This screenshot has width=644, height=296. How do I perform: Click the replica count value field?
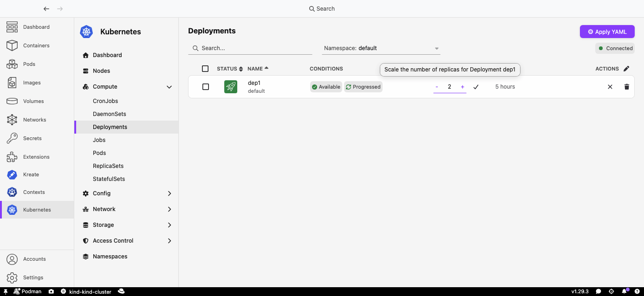pyautogui.click(x=449, y=87)
